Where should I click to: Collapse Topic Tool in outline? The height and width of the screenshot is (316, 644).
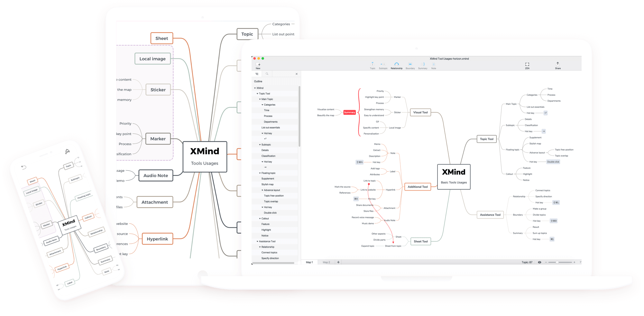tap(257, 94)
